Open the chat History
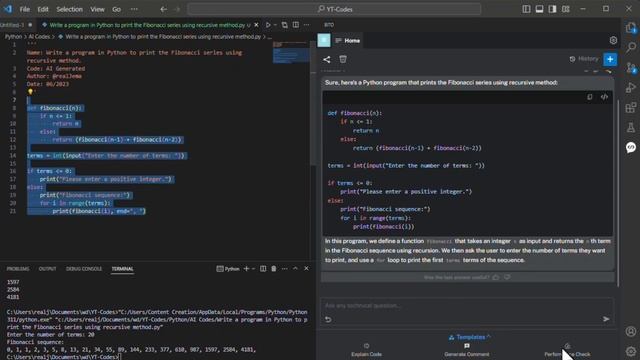The image size is (640, 360). point(584,59)
